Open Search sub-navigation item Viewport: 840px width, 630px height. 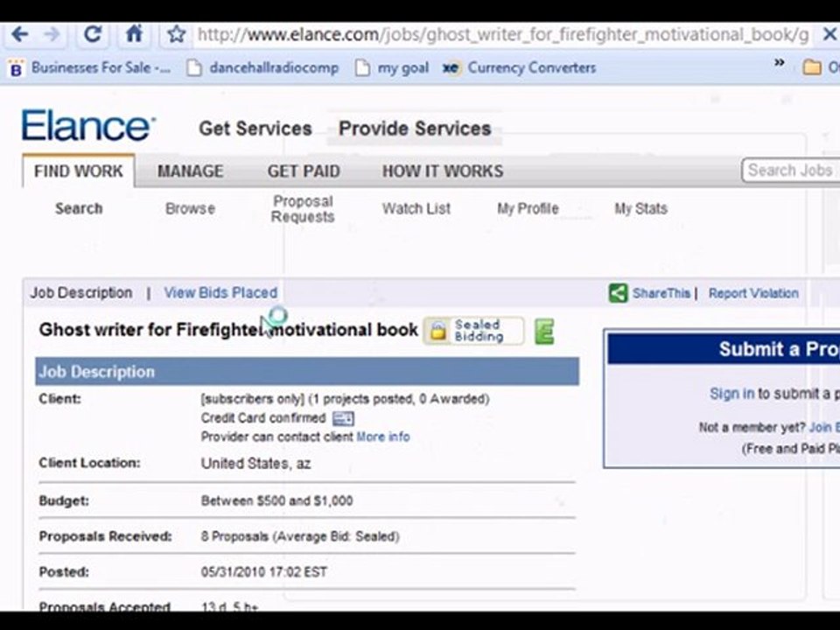coord(79,208)
